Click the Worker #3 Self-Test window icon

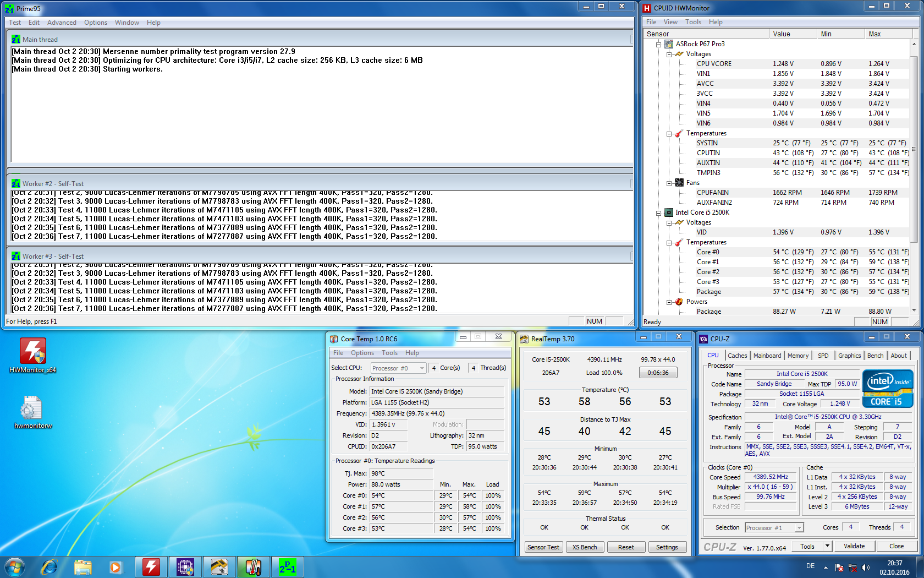click(16, 256)
